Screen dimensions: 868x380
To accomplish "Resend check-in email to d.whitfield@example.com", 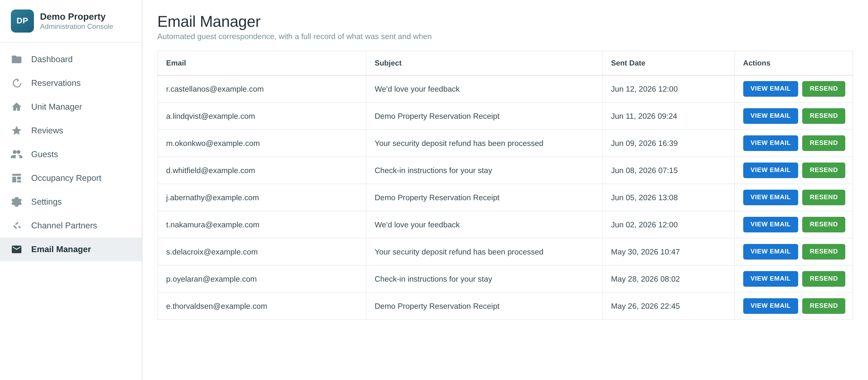I will (x=824, y=170).
